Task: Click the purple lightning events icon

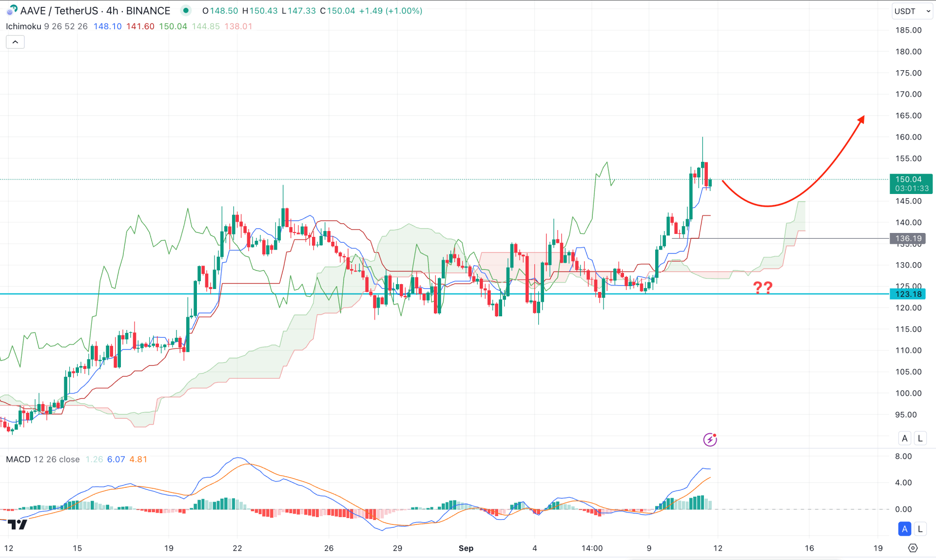Action: click(x=710, y=440)
